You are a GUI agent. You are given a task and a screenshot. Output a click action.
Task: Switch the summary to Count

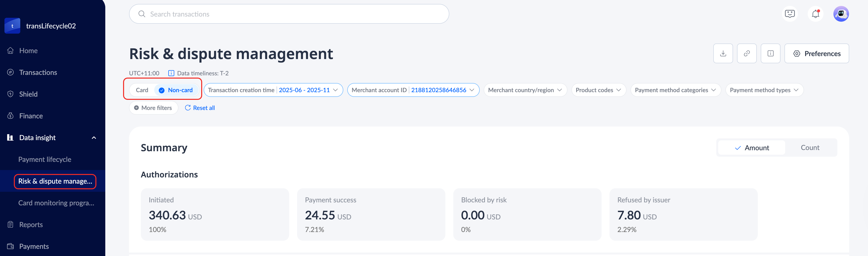[810, 148]
